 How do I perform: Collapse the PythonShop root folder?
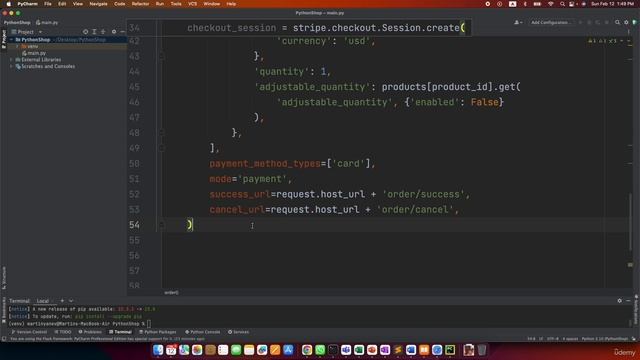(x=11, y=40)
